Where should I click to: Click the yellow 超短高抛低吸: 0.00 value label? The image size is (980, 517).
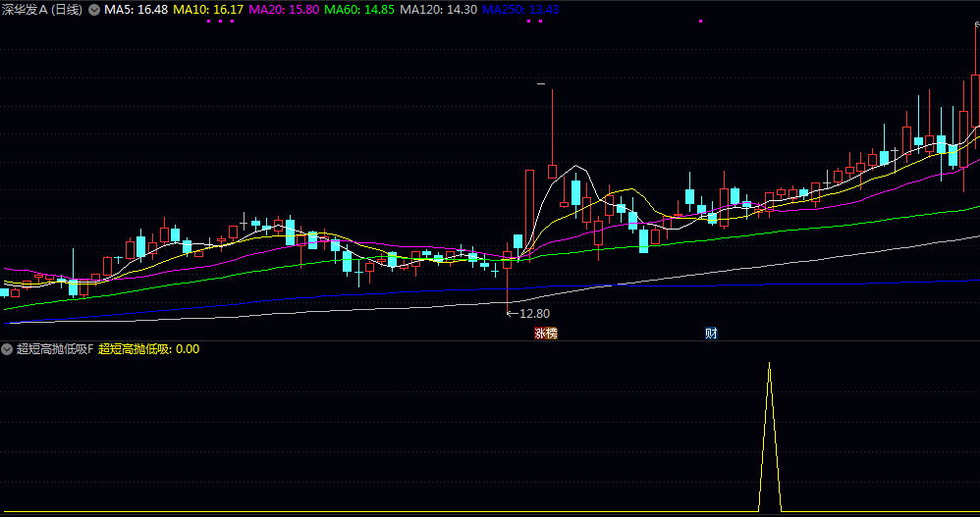(148, 349)
